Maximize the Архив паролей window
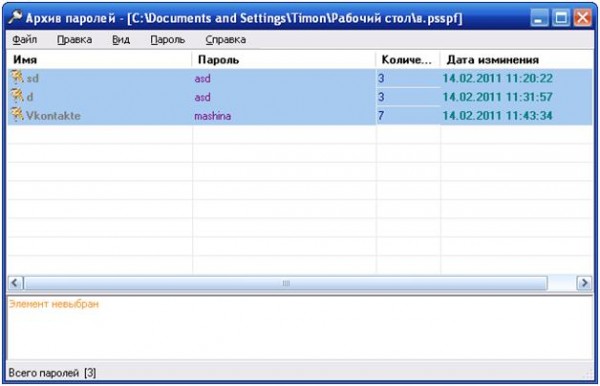The image size is (600, 386). [561, 18]
